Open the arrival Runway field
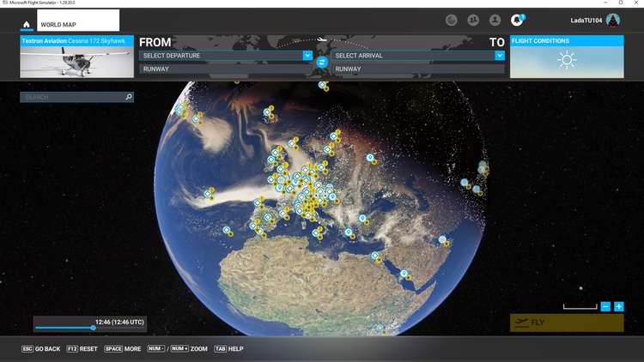644x362 pixels. [418, 69]
